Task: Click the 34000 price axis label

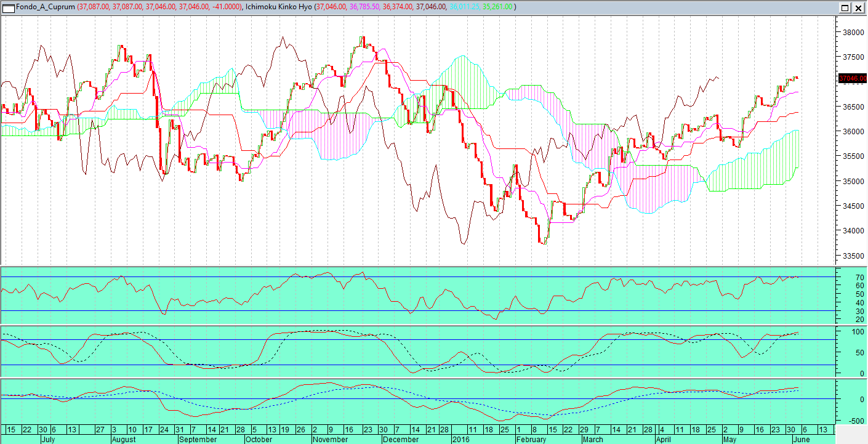Action: point(852,231)
